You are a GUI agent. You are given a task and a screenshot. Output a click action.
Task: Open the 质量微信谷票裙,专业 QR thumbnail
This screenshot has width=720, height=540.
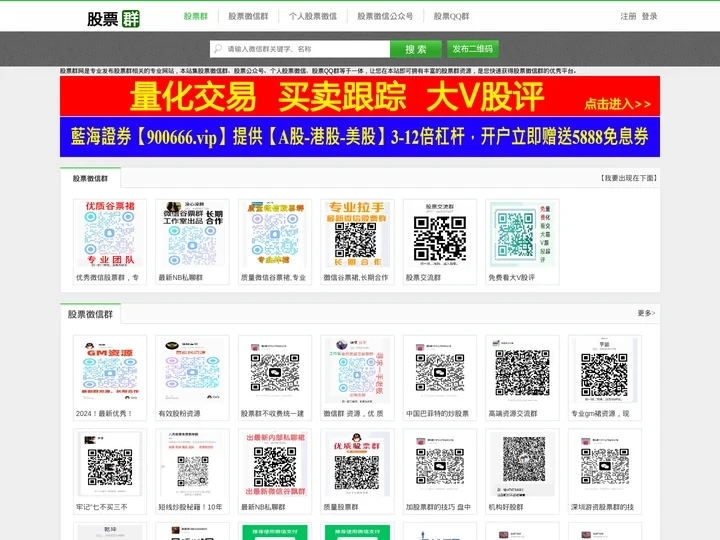click(275, 234)
